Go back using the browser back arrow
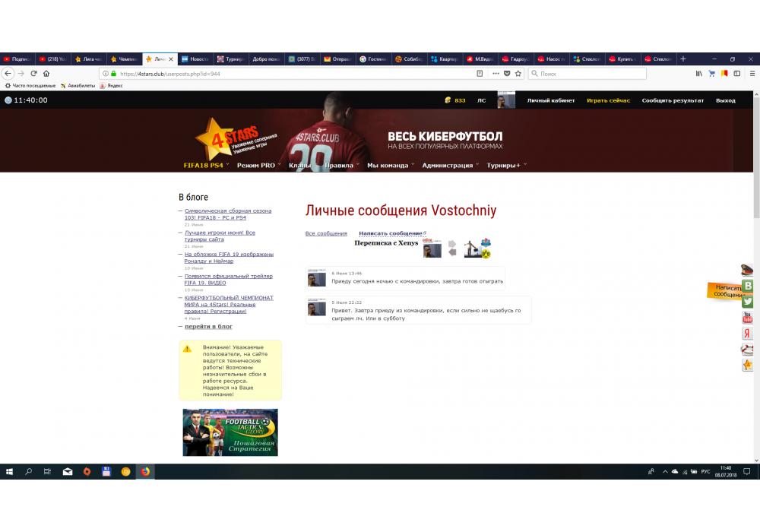The width and height of the screenshot is (760, 532). coord(8,74)
